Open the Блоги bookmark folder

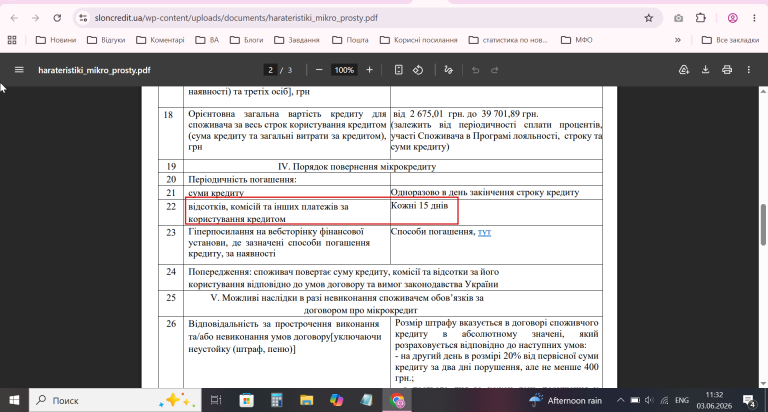coord(247,40)
